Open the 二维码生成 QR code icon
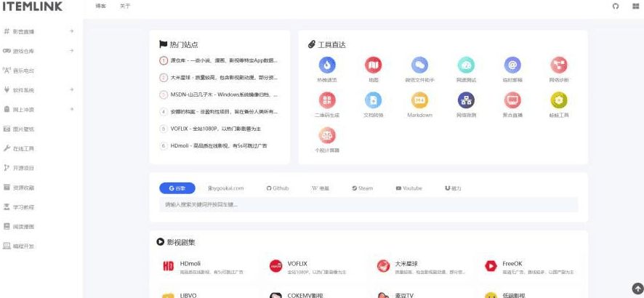Screen dimensions: 644x298 coord(327,100)
